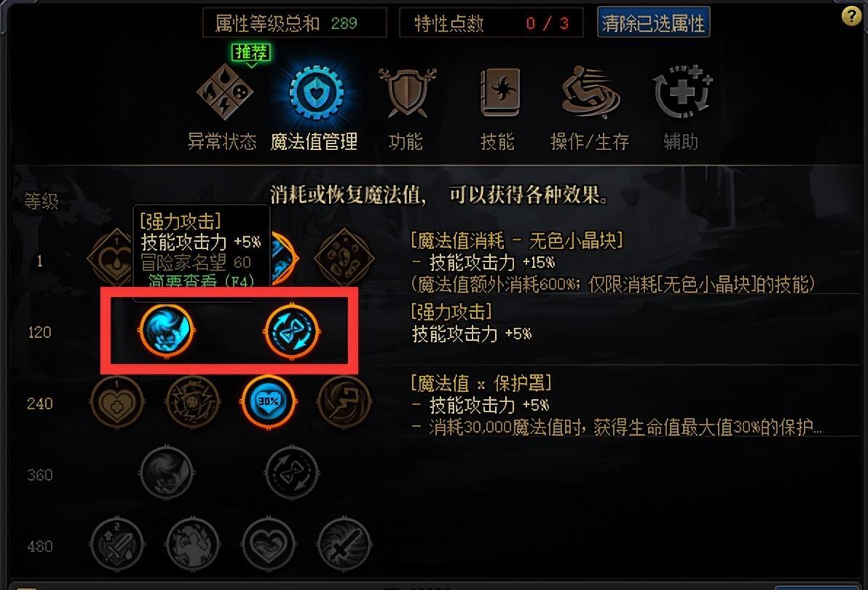
Task: Select the 异常状态 category icon
Action: click(225, 92)
